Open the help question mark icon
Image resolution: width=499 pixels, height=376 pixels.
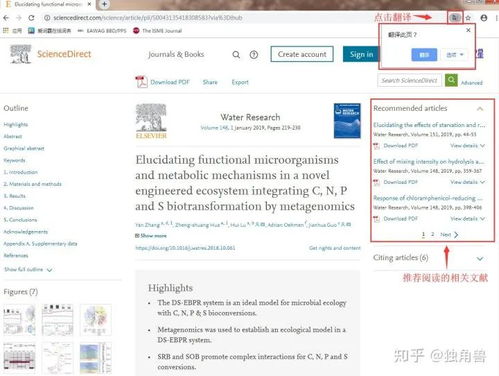point(254,55)
